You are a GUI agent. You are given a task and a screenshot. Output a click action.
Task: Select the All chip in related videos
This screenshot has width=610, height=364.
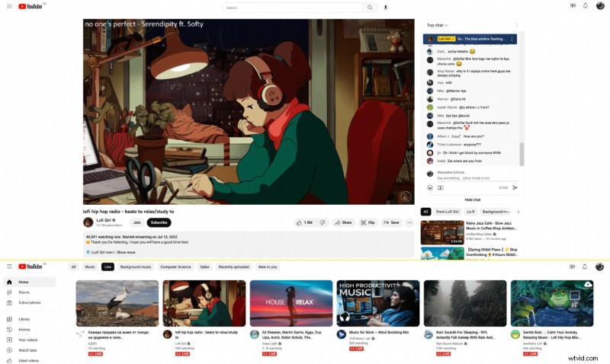425,212
